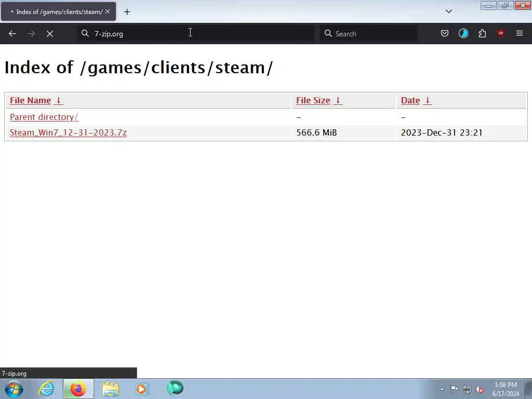Viewport: 532px width, 399px height.
Task: Download Steam_Win7_12-31-2023.7z file link
Action: 68,132
